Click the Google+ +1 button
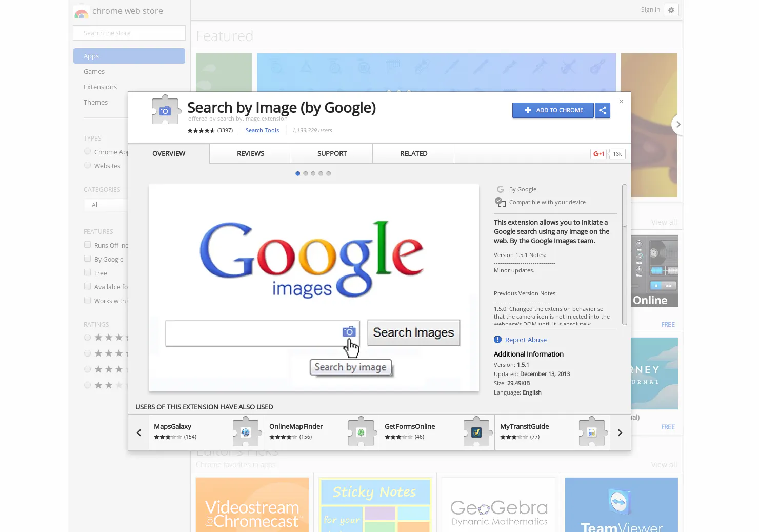Screen dimensions: 759x532 pyautogui.click(x=598, y=154)
